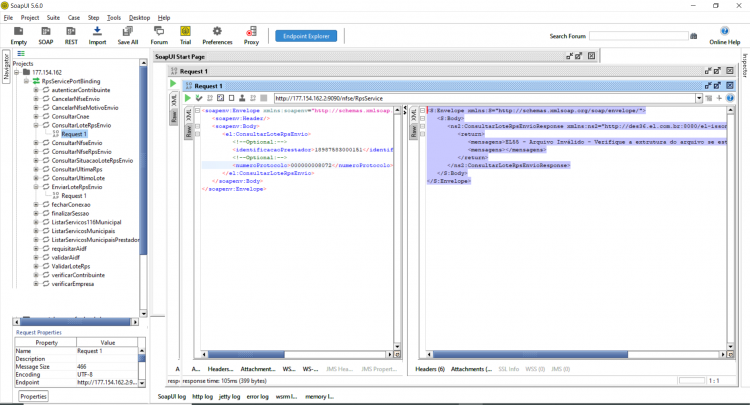Viewport: 750px width, 405px height.
Task: Click the Endpoint Explorer button
Action: (306, 36)
